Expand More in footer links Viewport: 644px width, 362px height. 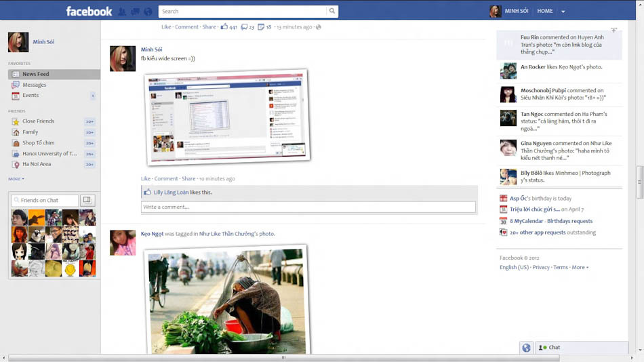pos(580,268)
